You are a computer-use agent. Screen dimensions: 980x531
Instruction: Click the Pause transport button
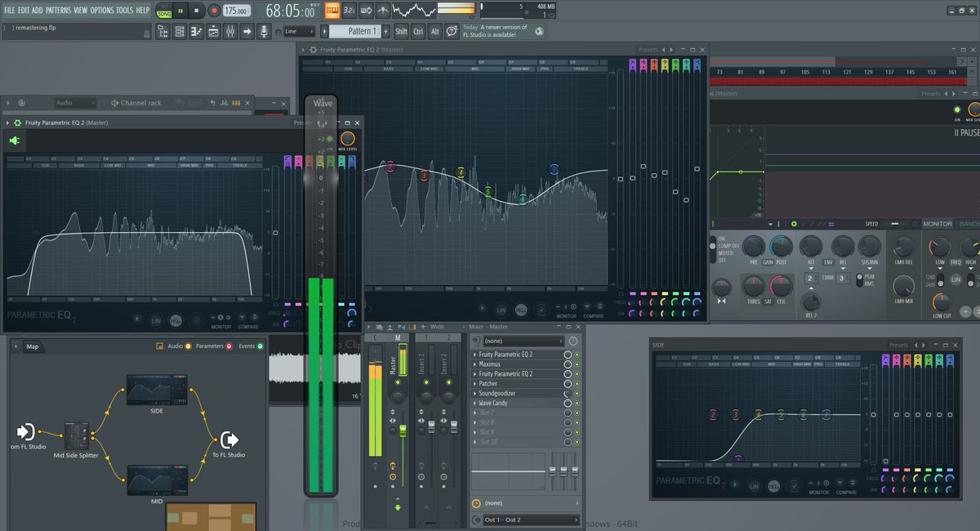[x=180, y=11]
